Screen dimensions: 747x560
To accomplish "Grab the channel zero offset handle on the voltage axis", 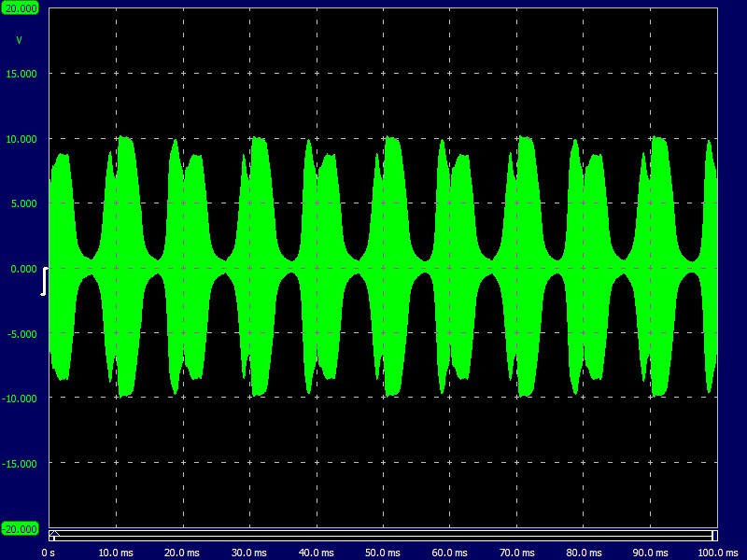I will 44,282.
